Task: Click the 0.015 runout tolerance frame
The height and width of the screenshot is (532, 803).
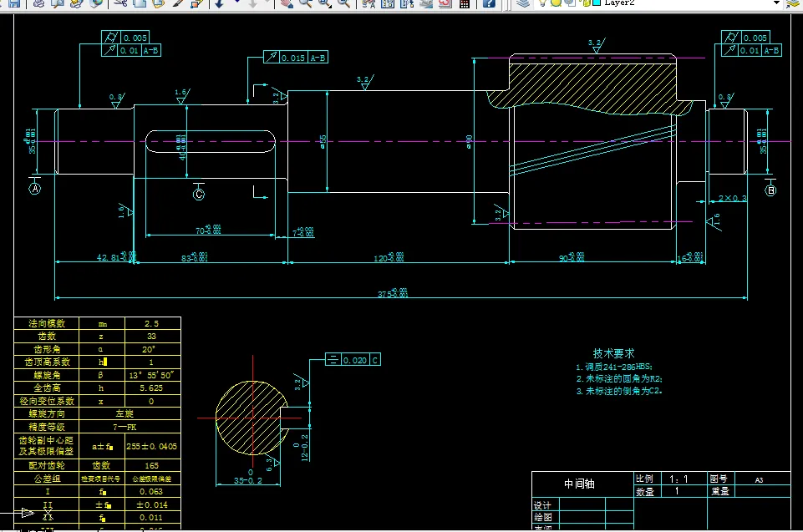Action: [x=296, y=58]
